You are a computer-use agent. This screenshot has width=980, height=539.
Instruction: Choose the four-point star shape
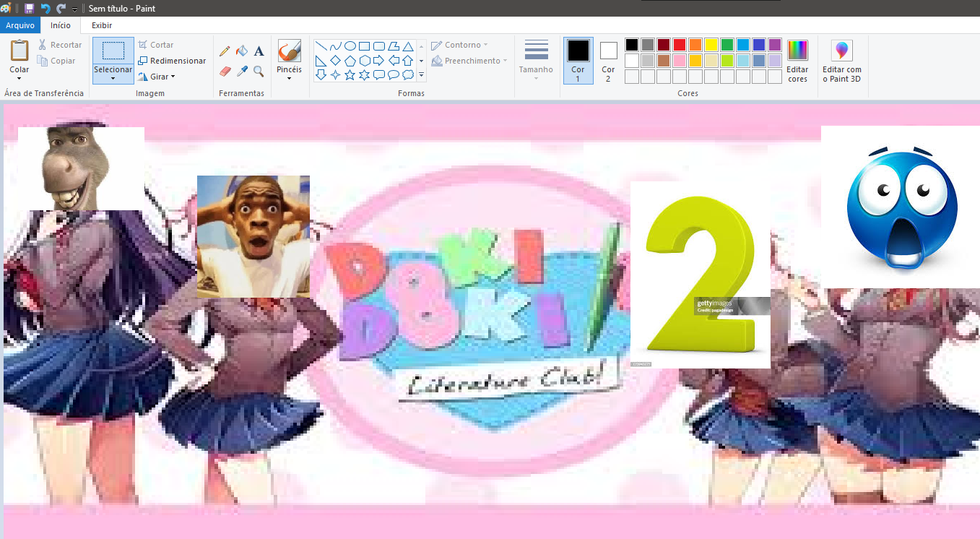point(336,74)
